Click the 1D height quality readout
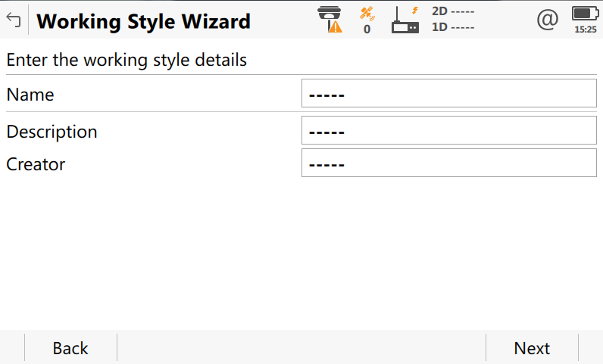603x364 pixels. coord(453,27)
